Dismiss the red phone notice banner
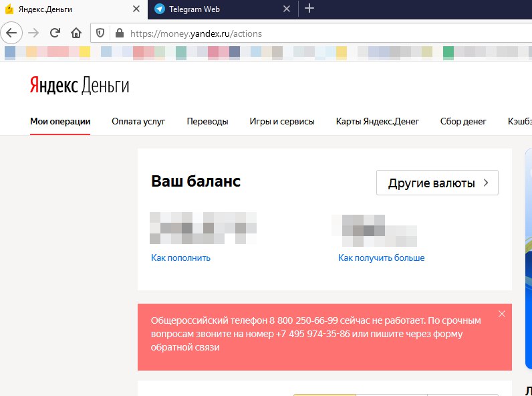Image resolution: width=532 pixels, height=396 pixels. click(501, 314)
